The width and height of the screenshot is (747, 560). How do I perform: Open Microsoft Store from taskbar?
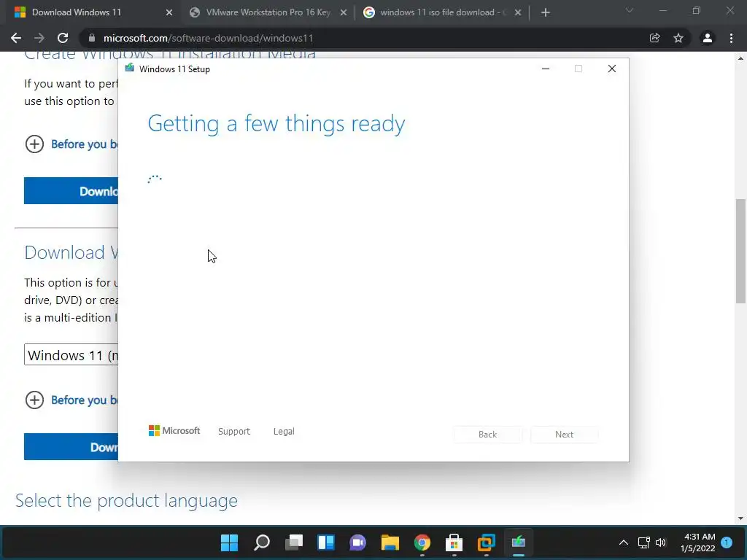click(x=454, y=542)
